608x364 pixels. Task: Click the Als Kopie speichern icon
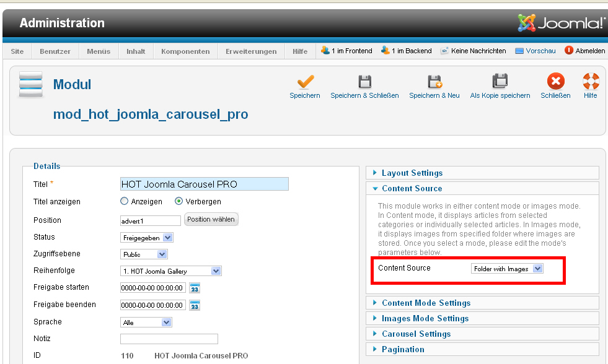[500, 81]
